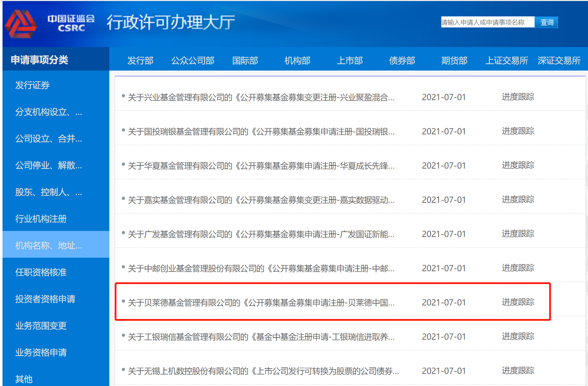
Task: Click 进度跟踪 for the 中邮创业 row
Action: click(x=518, y=268)
